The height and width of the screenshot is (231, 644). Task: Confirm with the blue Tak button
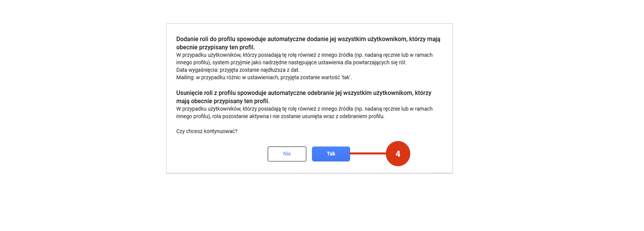pyautogui.click(x=331, y=154)
